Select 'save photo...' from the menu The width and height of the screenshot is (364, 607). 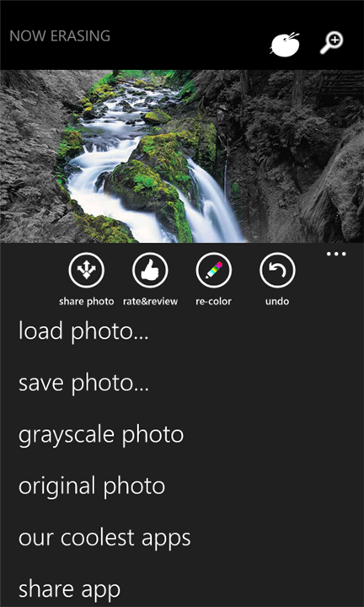point(83,384)
